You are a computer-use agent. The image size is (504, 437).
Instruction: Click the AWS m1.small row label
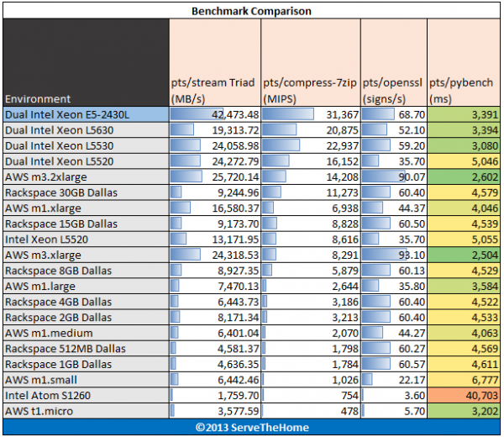click(87, 380)
